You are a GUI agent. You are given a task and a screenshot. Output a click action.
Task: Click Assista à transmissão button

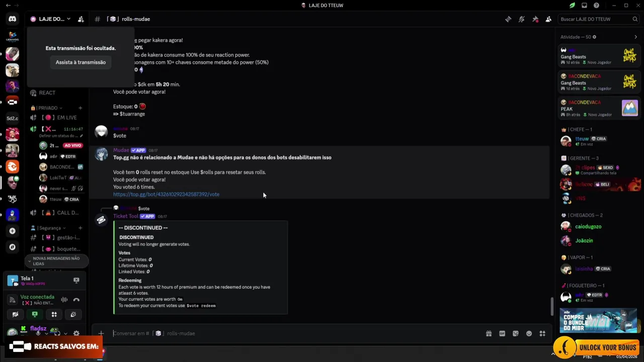pyautogui.click(x=80, y=62)
